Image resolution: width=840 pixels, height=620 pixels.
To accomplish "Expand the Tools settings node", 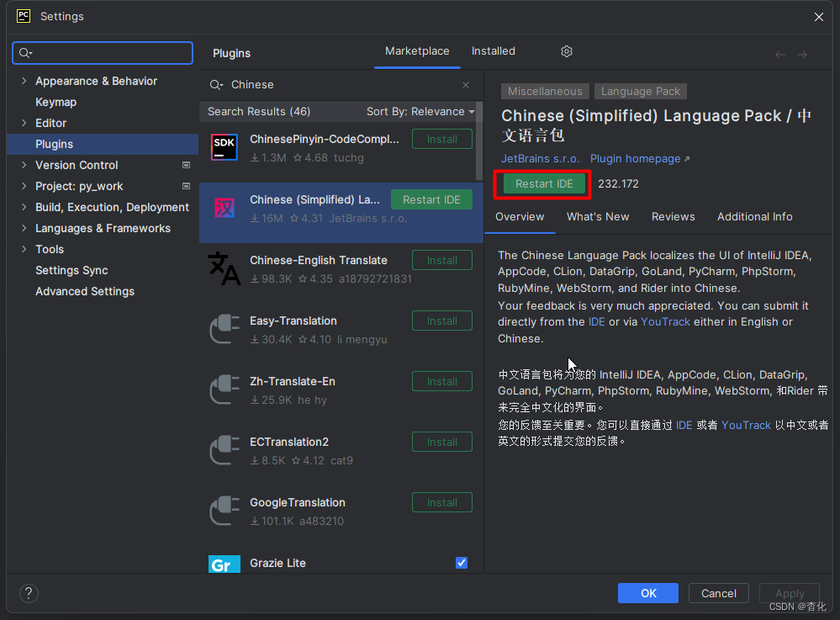I will [x=24, y=249].
